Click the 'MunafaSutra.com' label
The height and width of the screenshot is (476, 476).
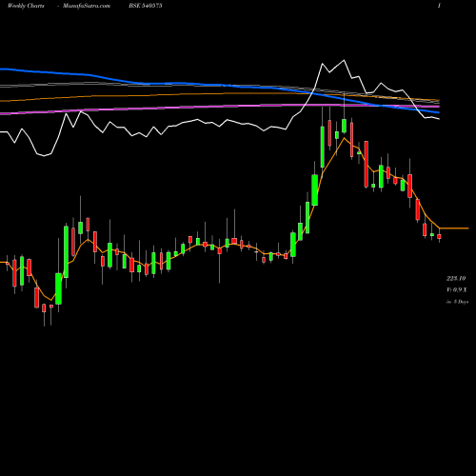[x=87, y=6]
